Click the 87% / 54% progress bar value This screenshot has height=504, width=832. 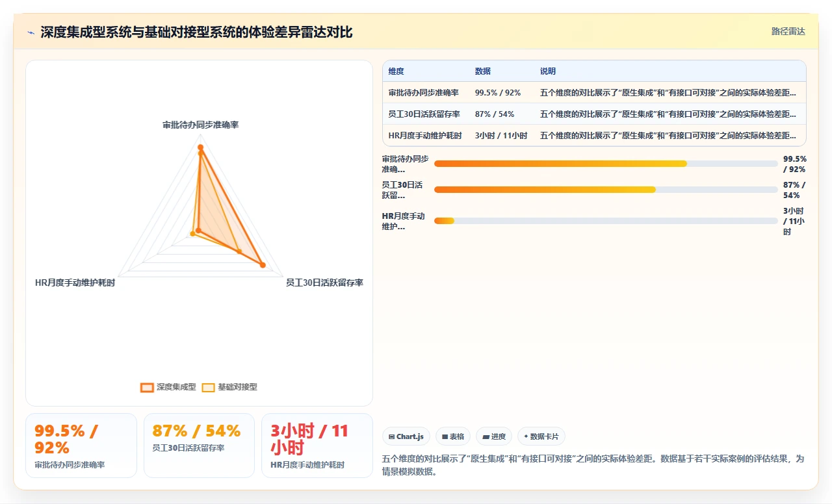[794, 190]
